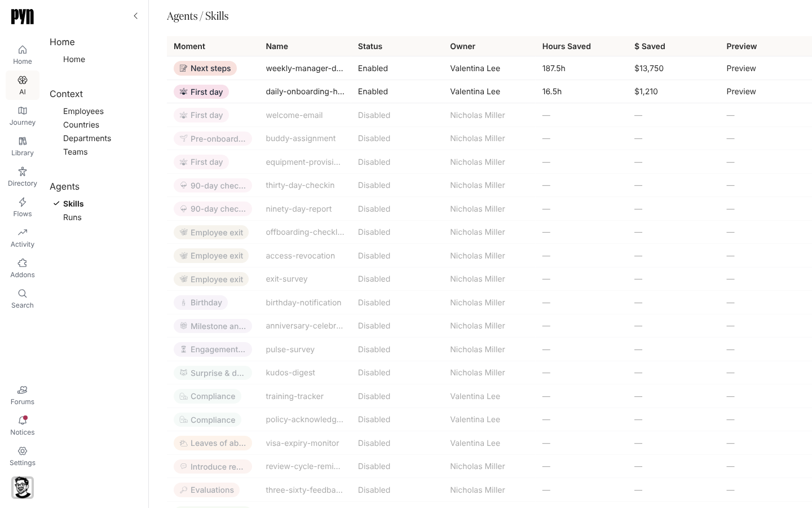Open the welcome-email skill row
The height and width of the screenshot is (508, 812).
pyautogui.click(x=489, y=115)
